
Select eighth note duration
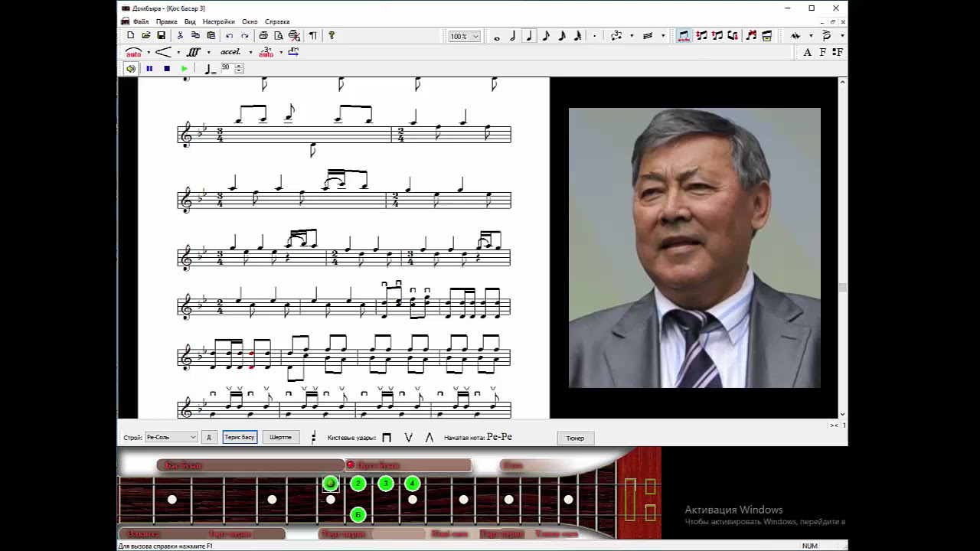[x=546, y=37]
